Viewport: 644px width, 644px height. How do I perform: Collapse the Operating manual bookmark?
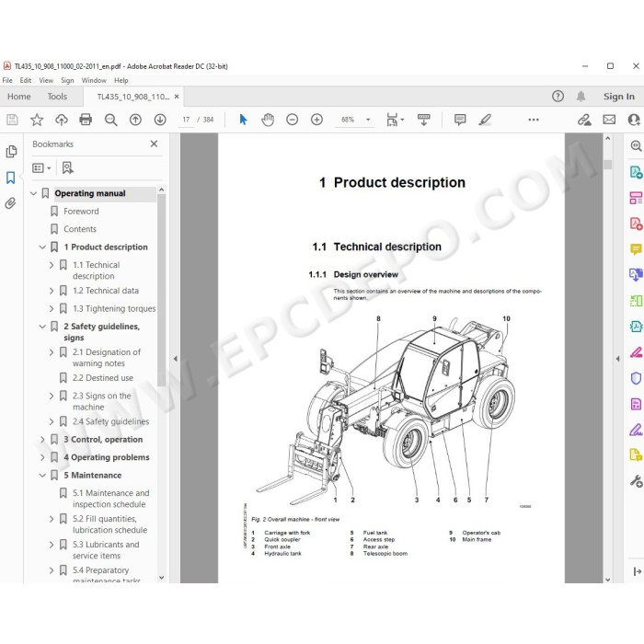[x=34, y=193]
